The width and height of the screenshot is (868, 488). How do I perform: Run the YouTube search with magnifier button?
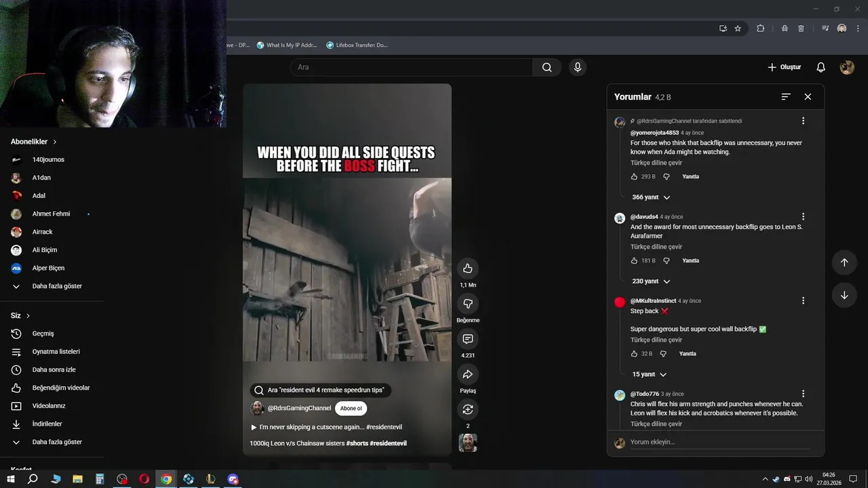coord(547,67)
